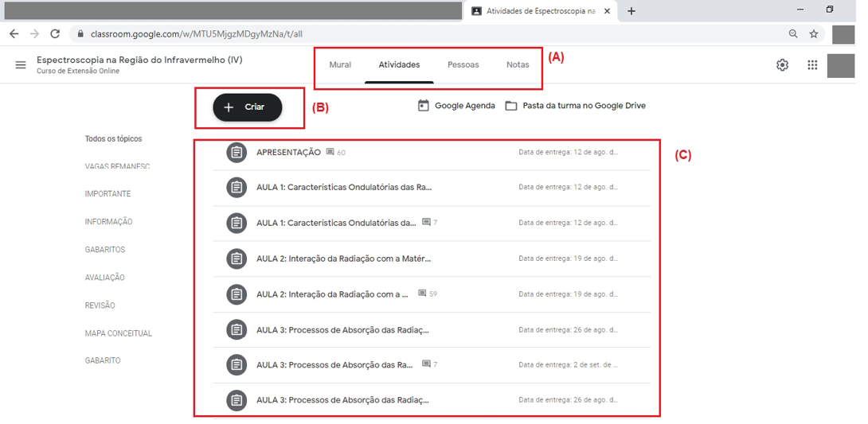Filter by the AVALIAÇÃO topic

pos(105,278)
